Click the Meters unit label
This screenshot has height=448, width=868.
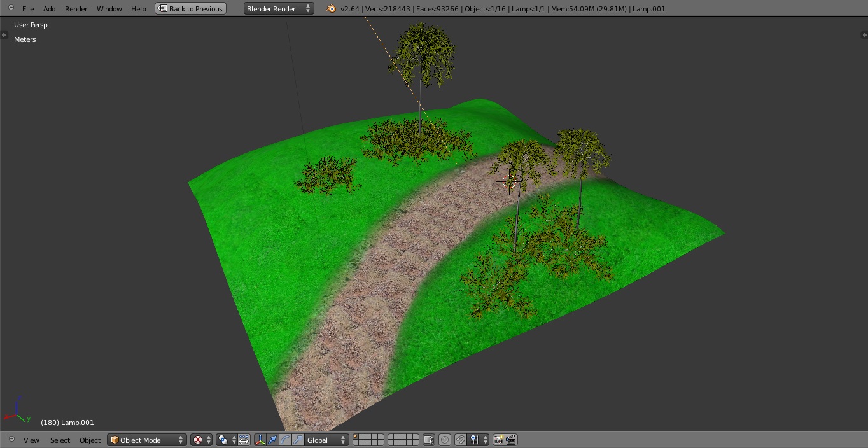pyautogui.click(x=25, y=39)
